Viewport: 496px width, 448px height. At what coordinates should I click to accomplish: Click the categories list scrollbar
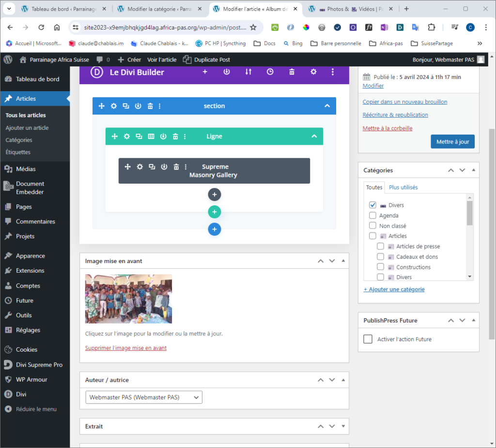(469, 213)
